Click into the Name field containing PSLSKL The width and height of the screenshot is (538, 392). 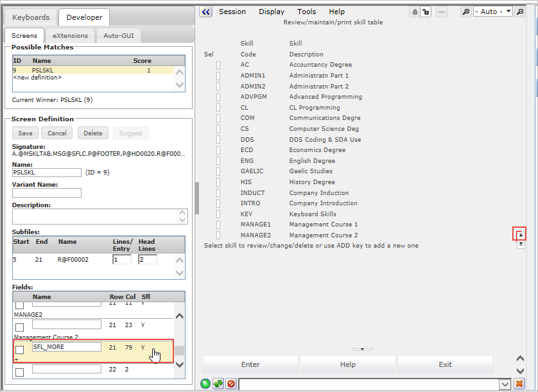(x=47, y=173)
